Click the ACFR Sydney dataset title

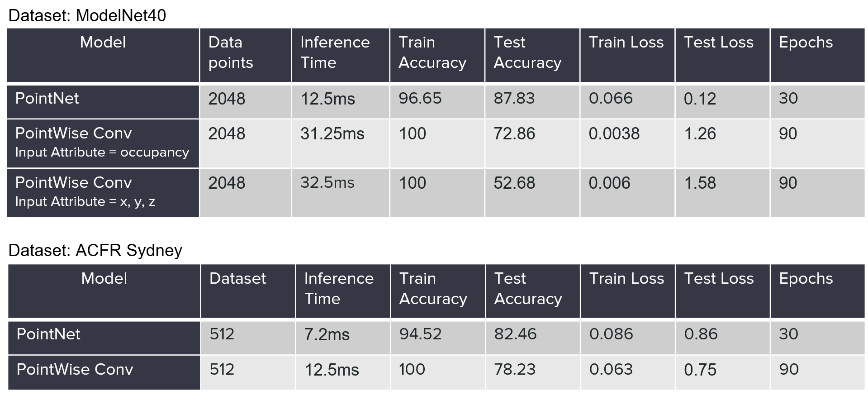[x=95, y=250]
